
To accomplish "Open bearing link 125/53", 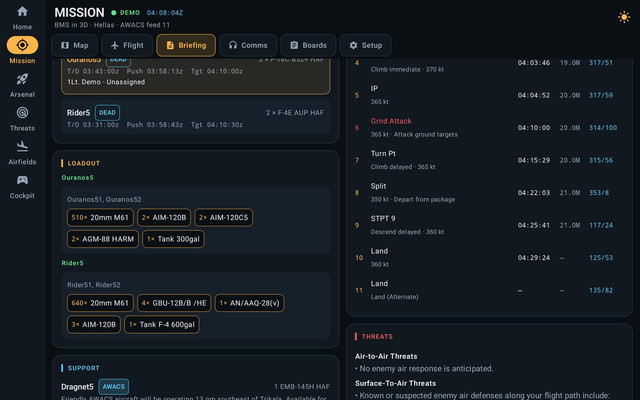I will point(600,258).
